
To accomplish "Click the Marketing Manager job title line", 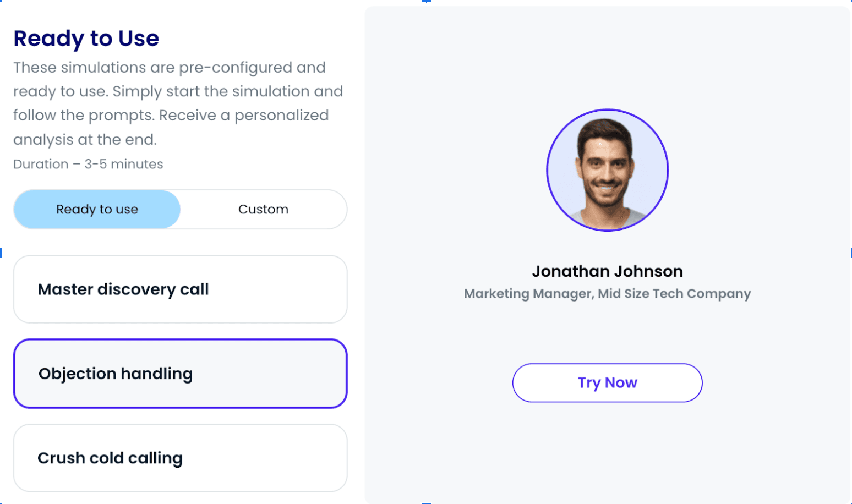I will tap(607, 294).
